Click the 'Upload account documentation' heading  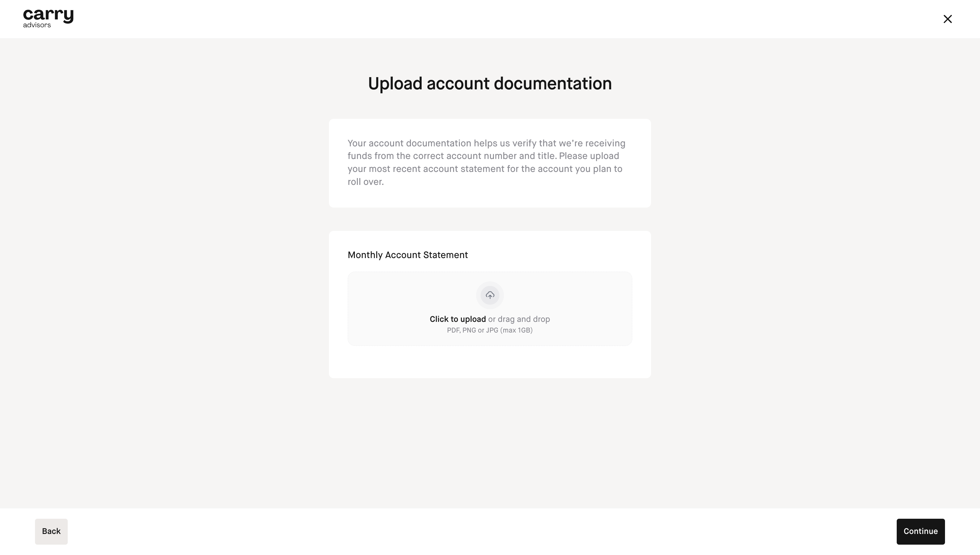pos(490,84)
